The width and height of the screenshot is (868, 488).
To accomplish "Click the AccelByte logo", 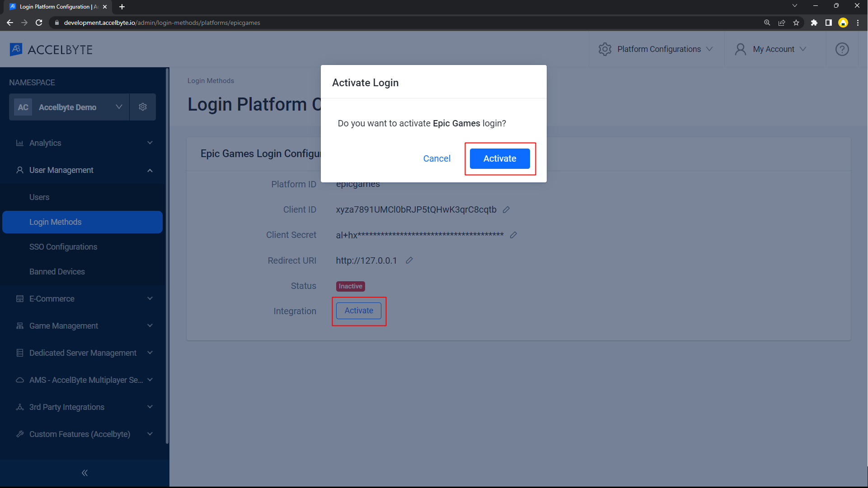I will pos(51,49).
